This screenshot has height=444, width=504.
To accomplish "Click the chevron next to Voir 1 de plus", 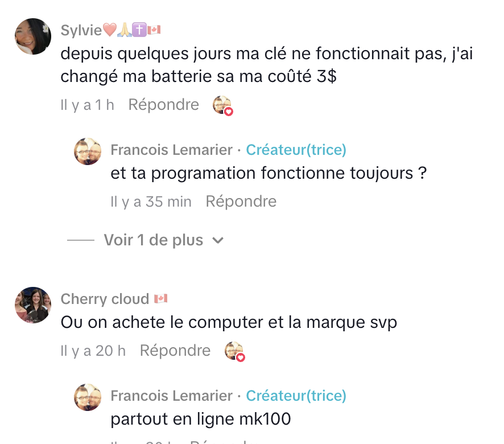I will tap(217, 241).
